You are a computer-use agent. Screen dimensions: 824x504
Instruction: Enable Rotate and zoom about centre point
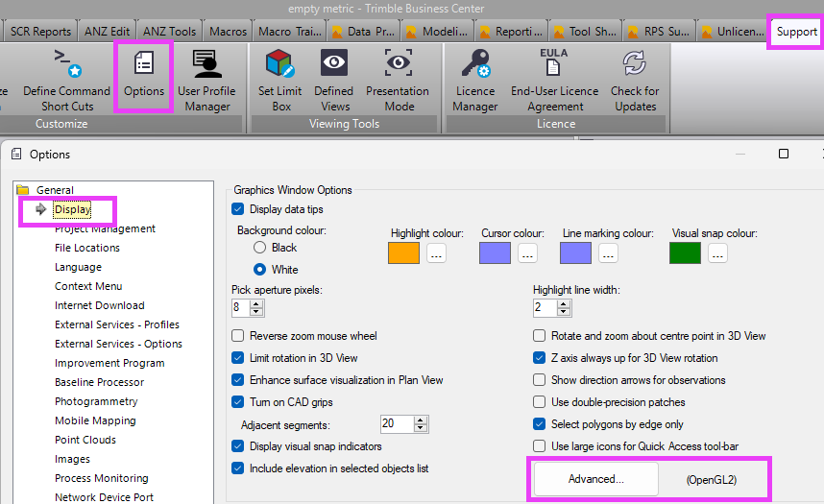pyautogui.click(x=539, y=336)
